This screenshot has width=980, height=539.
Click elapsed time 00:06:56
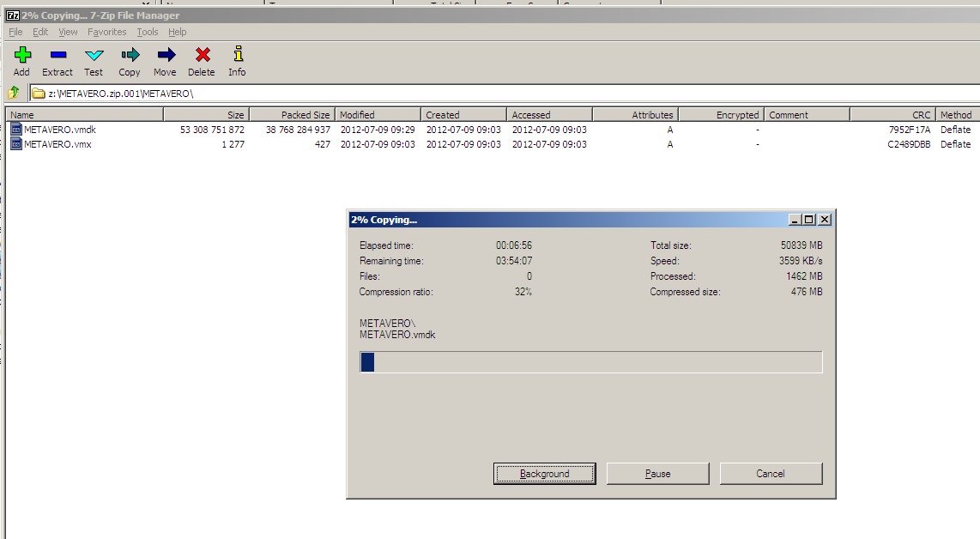(514, 245)
